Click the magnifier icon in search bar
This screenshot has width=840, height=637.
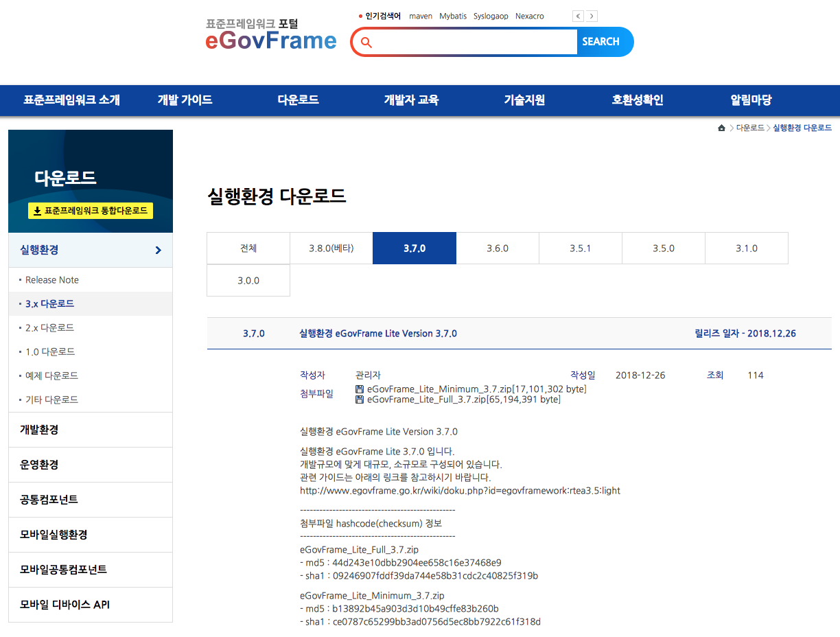[x=366, y=43]
